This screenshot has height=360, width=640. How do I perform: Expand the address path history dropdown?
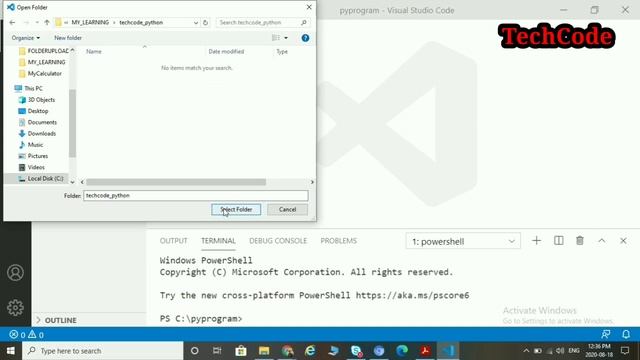(x=196, y=22)
